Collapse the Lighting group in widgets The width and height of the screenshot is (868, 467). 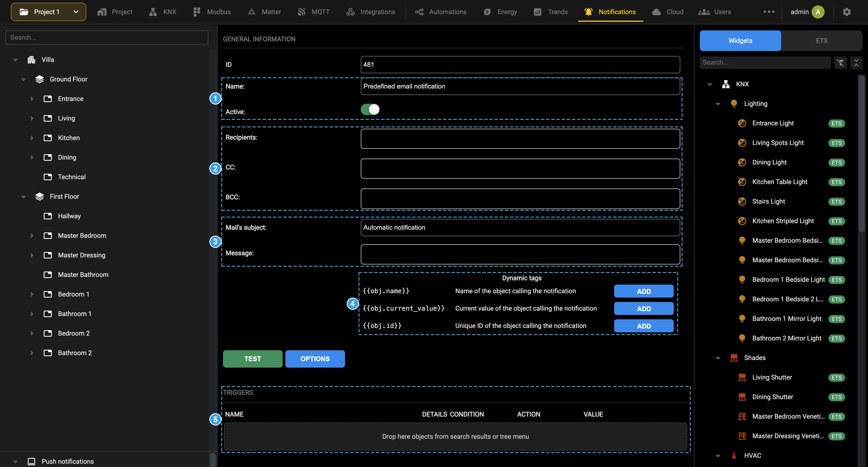(x=718, y=104)
